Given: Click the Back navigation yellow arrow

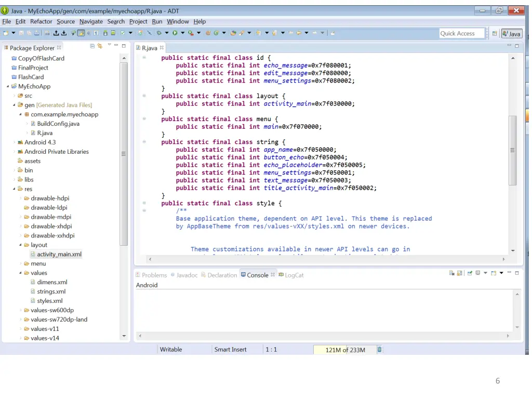Looking at the screenshot, I should tap(299, 33).
